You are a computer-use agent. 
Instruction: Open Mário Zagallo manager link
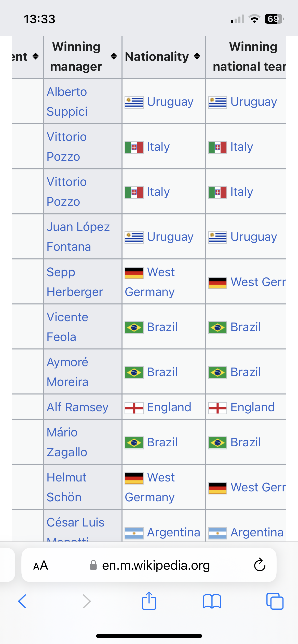[x=67, y=442]
